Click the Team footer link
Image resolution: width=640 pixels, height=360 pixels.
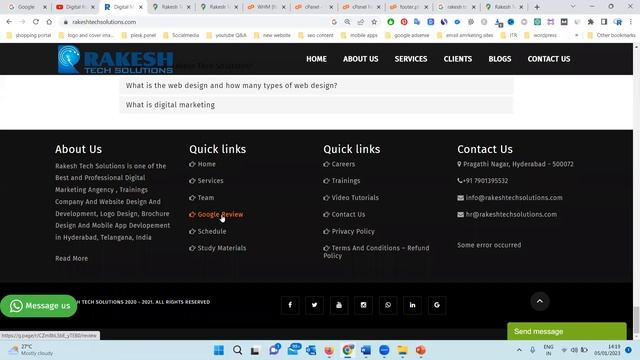pyautogui.click(x=202, y=198)
